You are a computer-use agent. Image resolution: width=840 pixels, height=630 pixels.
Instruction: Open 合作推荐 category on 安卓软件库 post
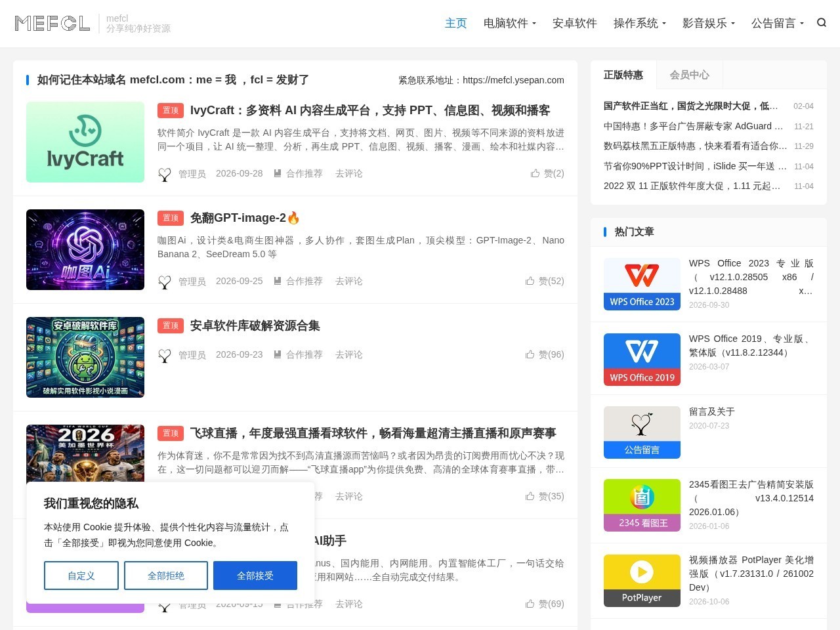coord(298,354)
